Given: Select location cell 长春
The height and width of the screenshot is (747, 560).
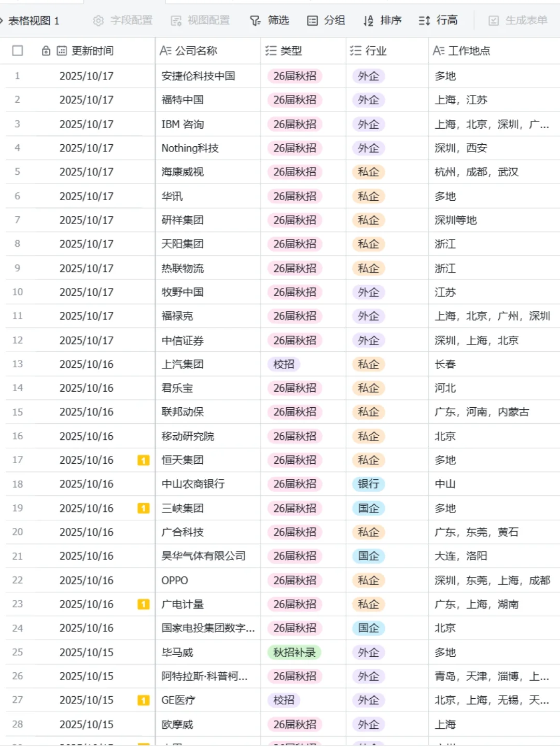Looking at the screenshot, I should 494,364.
